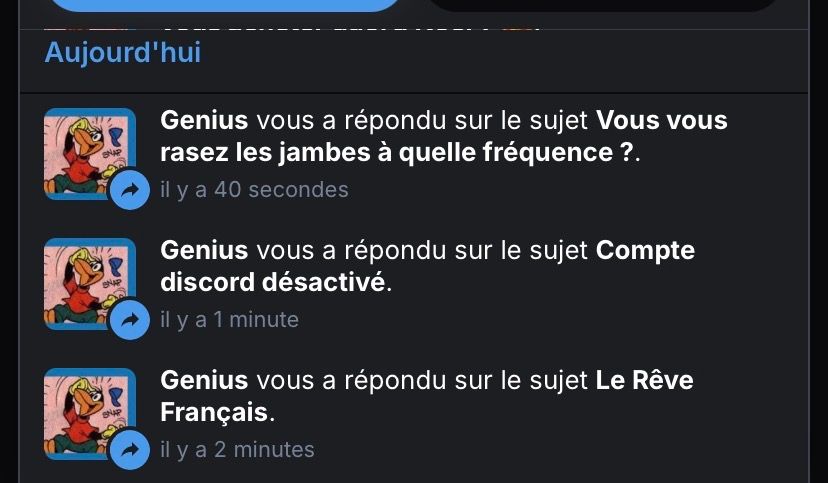828x483 pixels.
Task: Click the "il y a 1 minute" timestamp
Action: click(229, 320)
